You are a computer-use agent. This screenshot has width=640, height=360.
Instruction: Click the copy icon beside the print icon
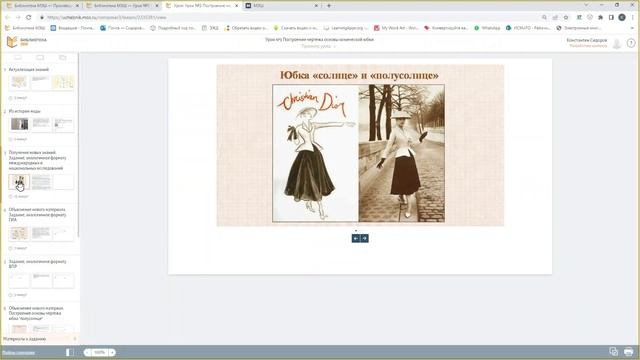click(613, 351)
